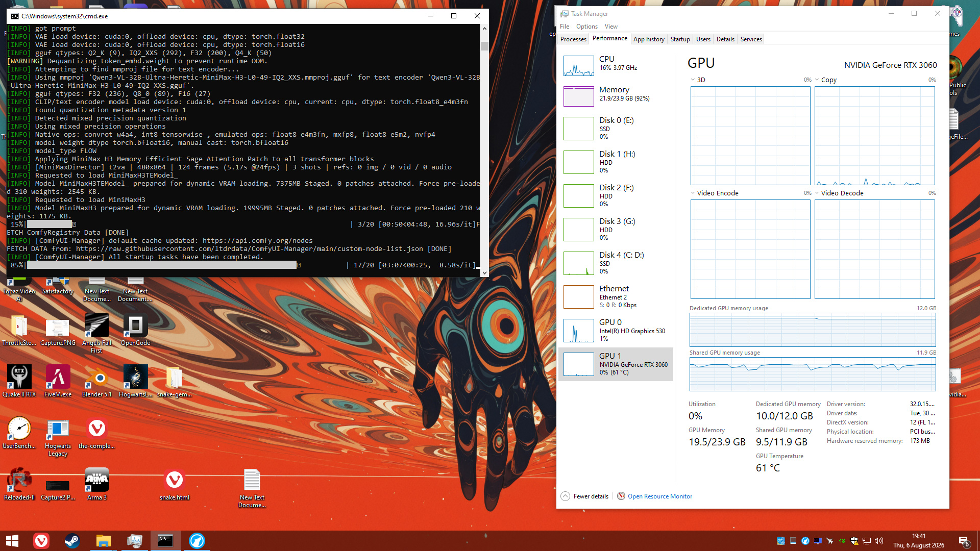Select the Reloaded-II desktop shortcut
Image resolution: width=980 pixels, height=551 pixels.
[19, 485]
